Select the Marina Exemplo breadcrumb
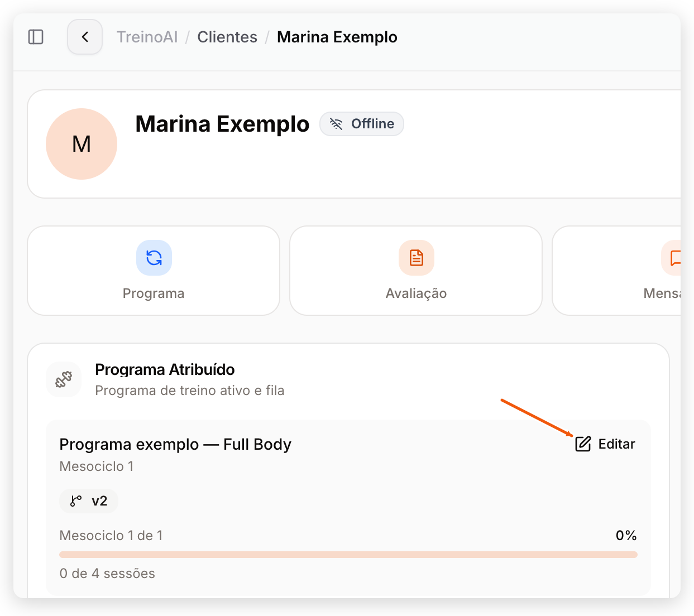Viewport: 694px width, 616px height. coord(337,37)
